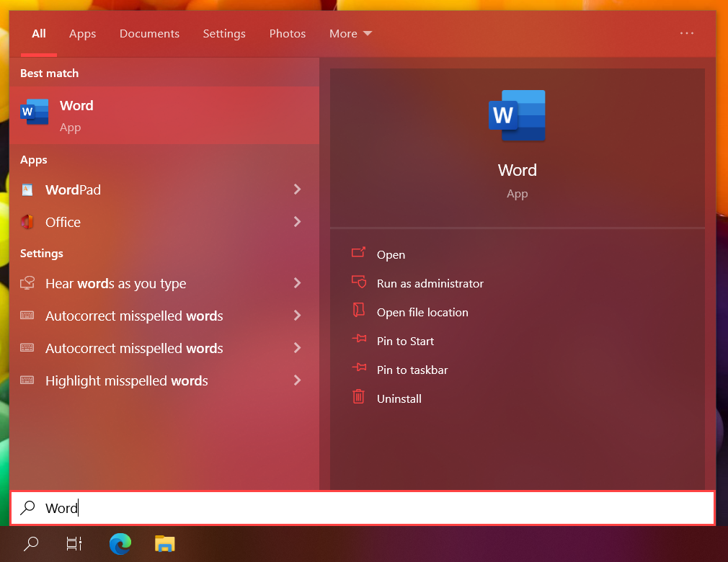Select the WordPad result text
This screenshot has width=728, height=562.
73,189
